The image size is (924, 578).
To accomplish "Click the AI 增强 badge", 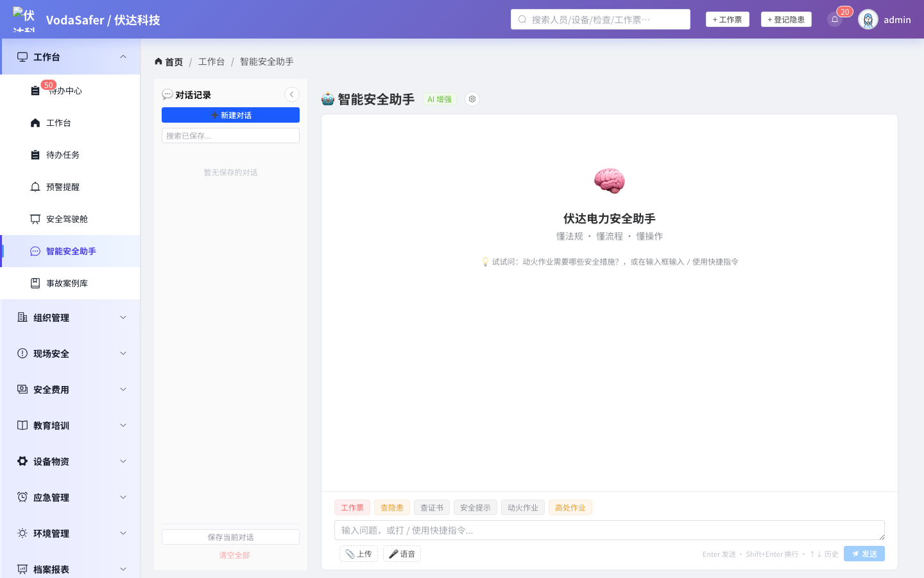I will 440,99.
